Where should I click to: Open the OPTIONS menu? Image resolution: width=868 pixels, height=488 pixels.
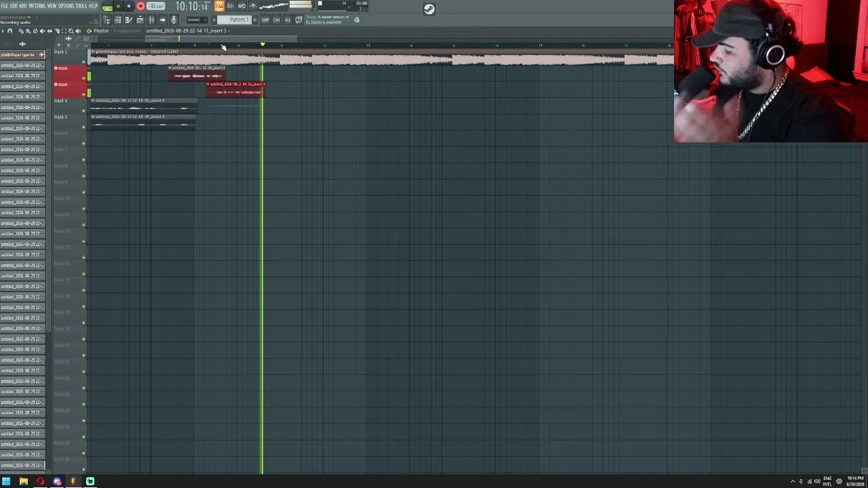pyautogui.click(x=66, y=6)
